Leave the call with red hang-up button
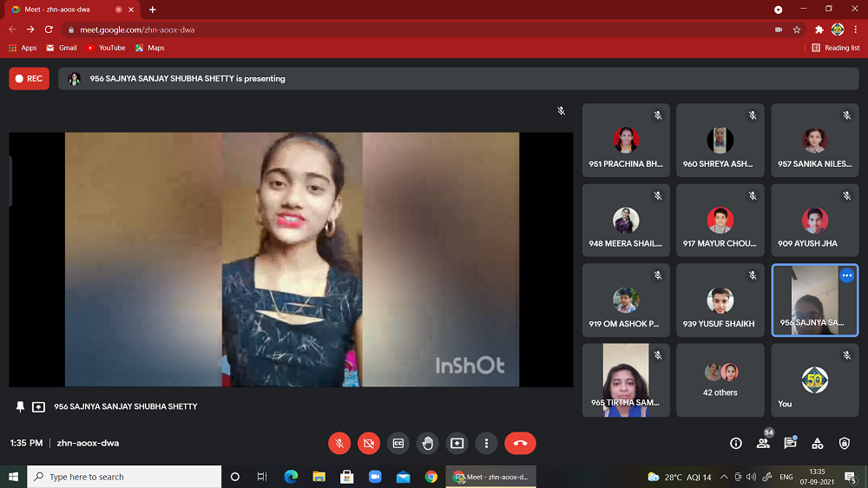The height and width of the screenshot is (488, 868). pyautogui.click(x=520, y=443)
